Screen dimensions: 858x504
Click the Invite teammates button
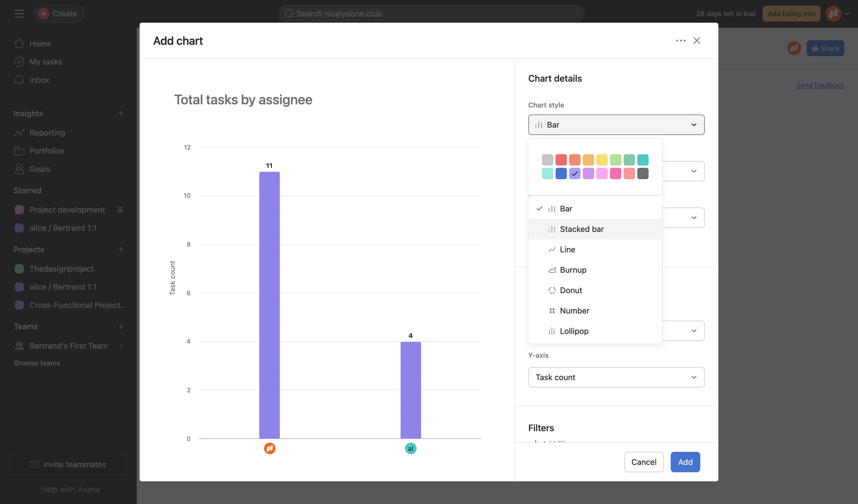coord(68,464)
